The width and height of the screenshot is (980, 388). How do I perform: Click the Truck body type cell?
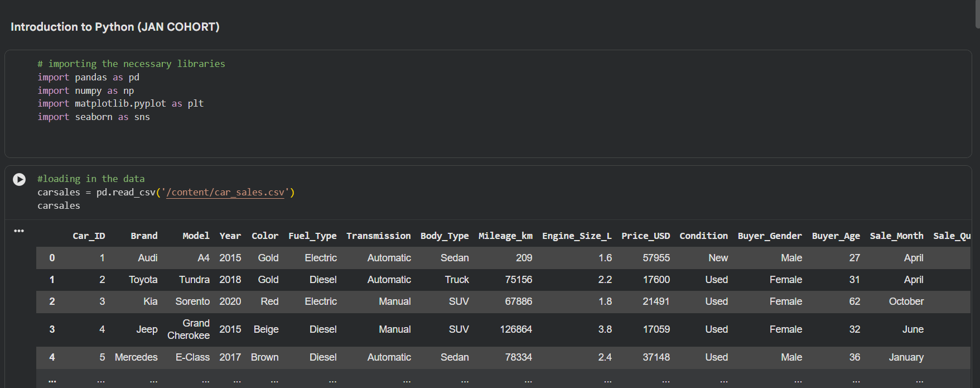(457, 280)
